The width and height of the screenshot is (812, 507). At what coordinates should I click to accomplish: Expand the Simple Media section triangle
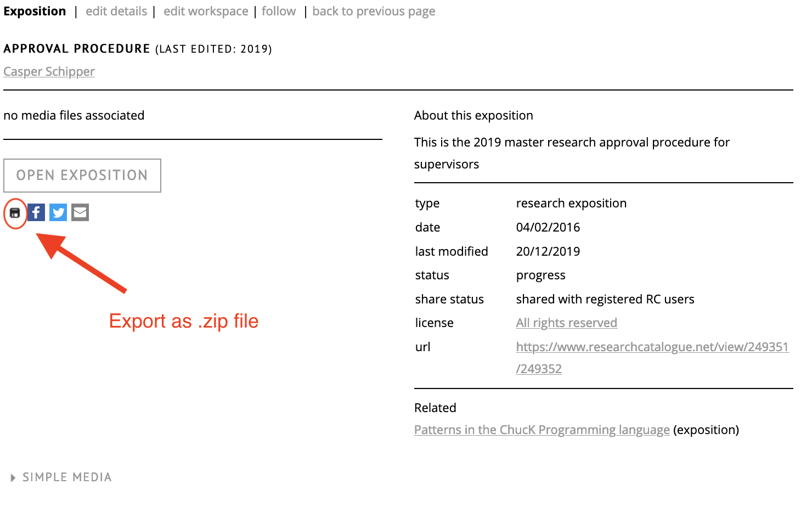tap(13, 478)
